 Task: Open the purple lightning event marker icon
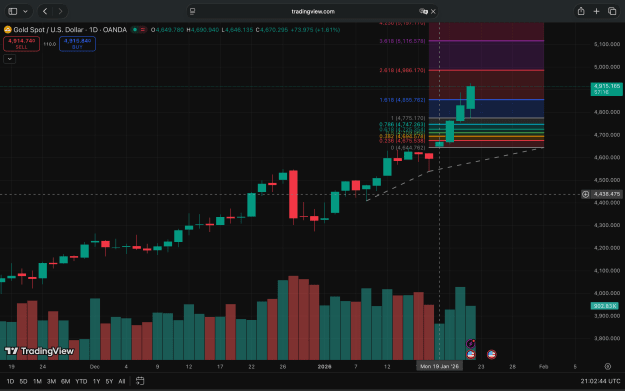point(471,343)
